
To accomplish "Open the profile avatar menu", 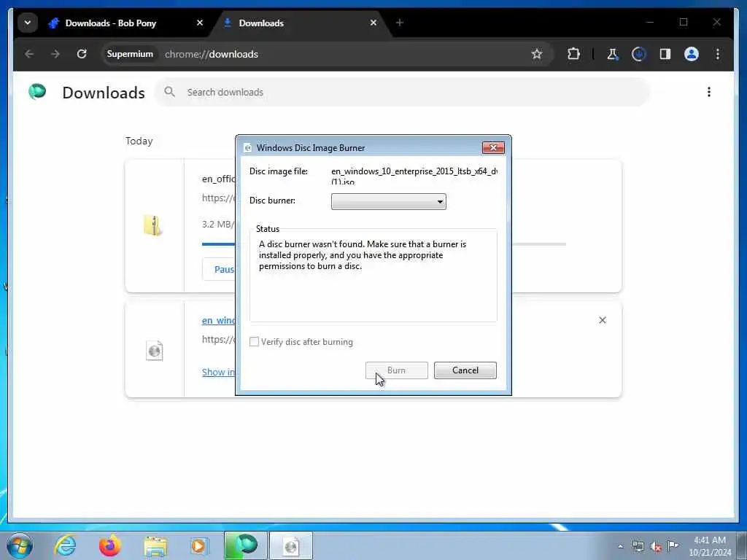I will (x=692, y=54).
